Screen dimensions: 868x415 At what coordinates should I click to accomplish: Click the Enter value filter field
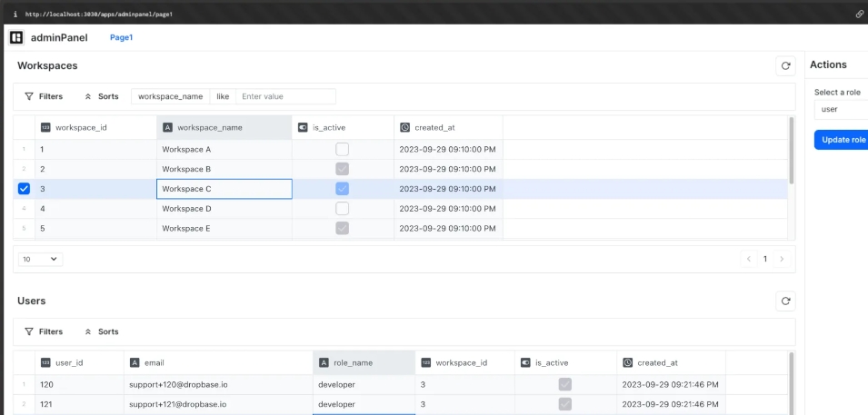(x=285, y=96)
